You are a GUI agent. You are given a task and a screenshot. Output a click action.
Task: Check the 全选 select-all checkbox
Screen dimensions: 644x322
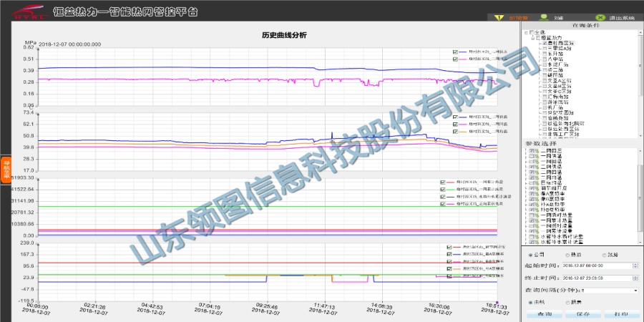point(531,31)
